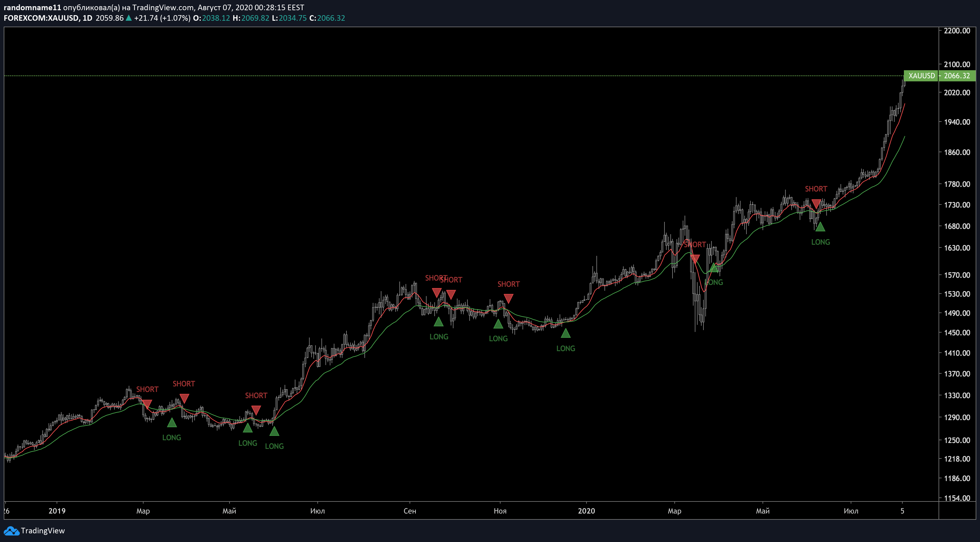
Task: Click the 1680.00 price axis label
Action: pyautogui.click(x=957, y=226)
